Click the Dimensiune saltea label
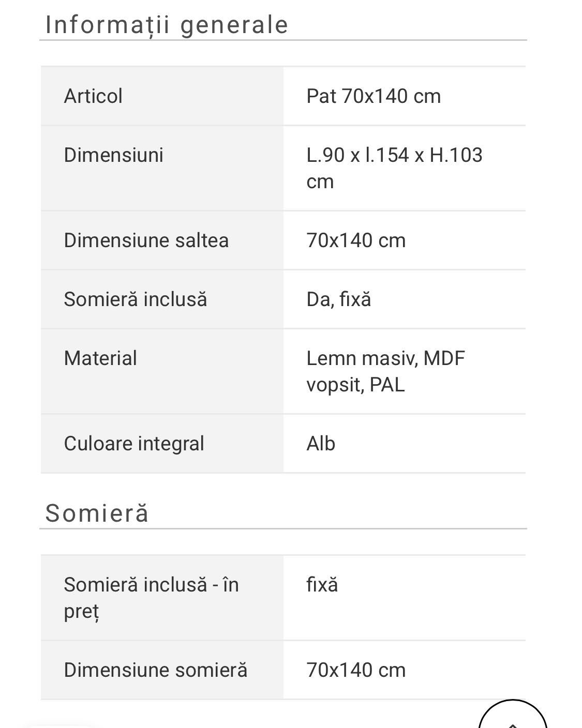Image resolution: width=582 pixels, height=728 pixels. [x=146, y=240]
